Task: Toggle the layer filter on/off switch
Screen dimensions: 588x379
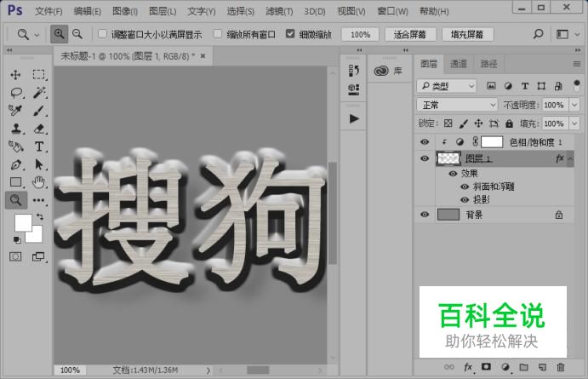Action: click(577, 85)
